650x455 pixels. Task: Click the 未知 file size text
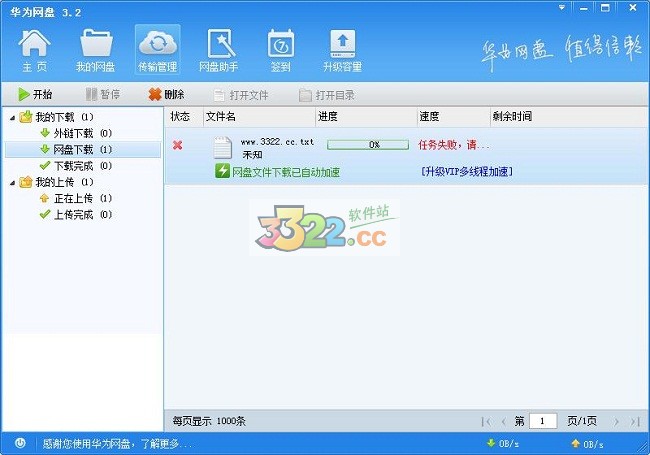pyautogui.click(x=252, y=155)
